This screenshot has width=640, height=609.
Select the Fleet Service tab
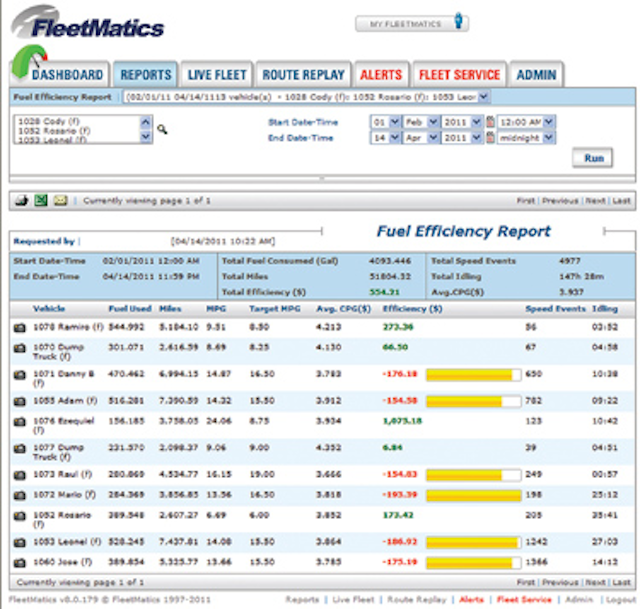pos(460,74)
